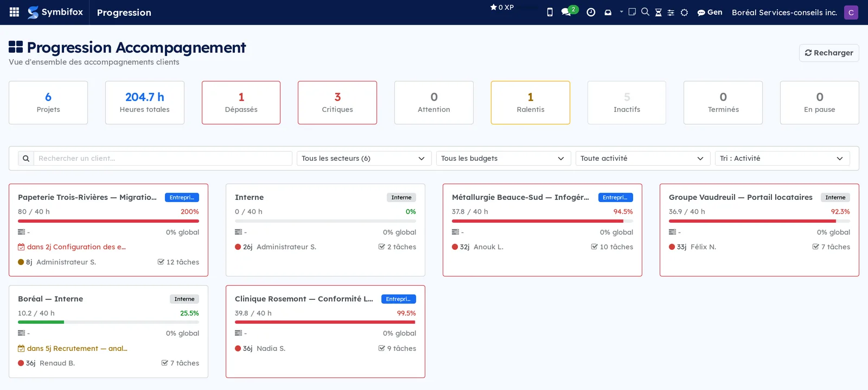Expand the small caret next to tray
The height and width of the screenshot is (390, 868).
click(x=622, y=11)
